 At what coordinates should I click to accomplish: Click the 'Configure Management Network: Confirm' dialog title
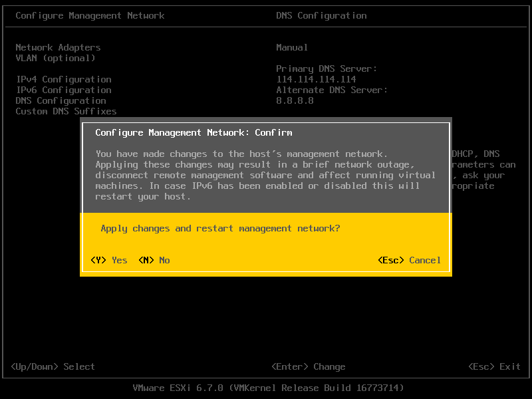pyautogui.click(x=194, y=132)
